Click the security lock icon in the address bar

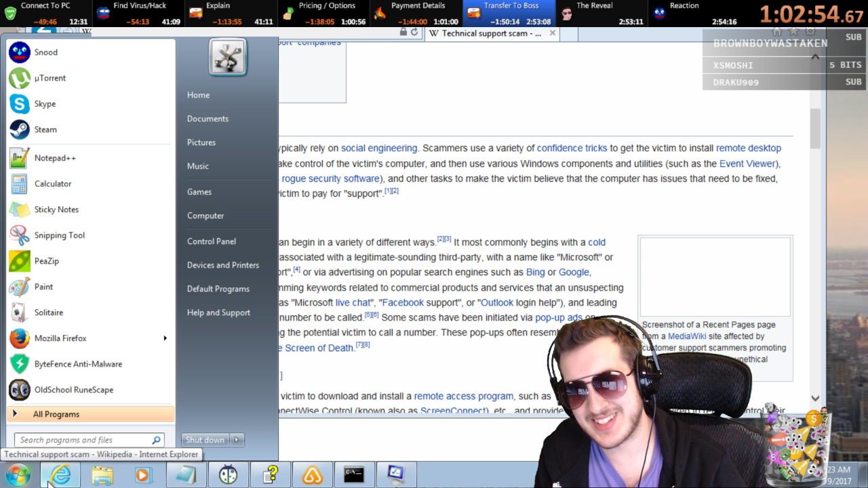[x=404, y=33]
